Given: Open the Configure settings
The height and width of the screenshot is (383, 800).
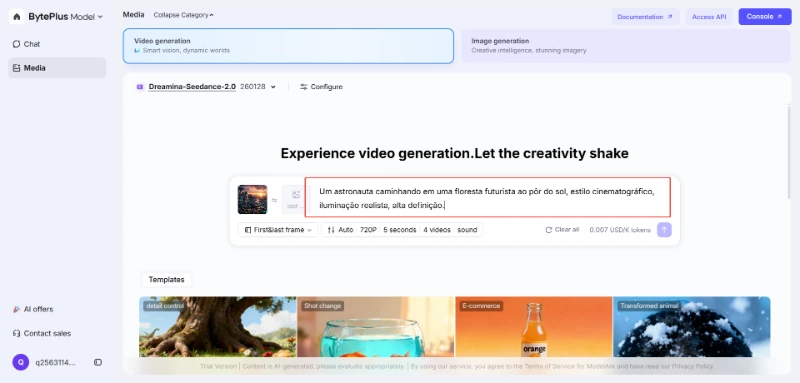Looking at the screenshot, I should point(321,87).
